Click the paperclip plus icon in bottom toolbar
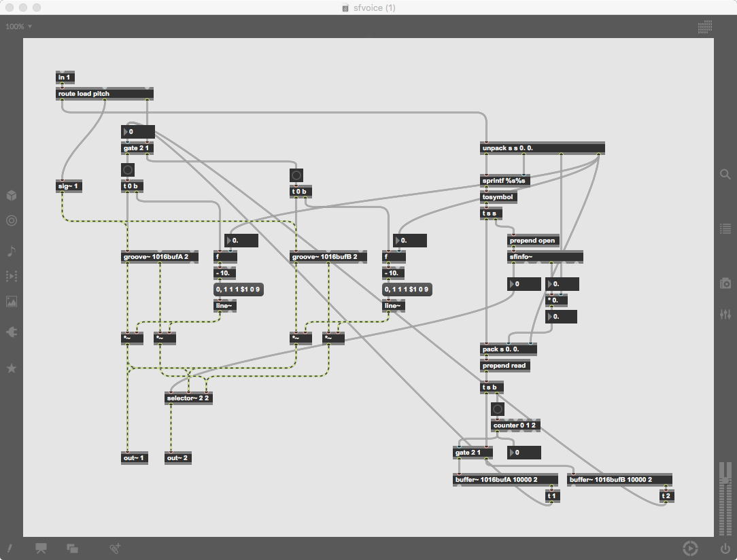Screen dimensions: 737x560 (115, 548)
